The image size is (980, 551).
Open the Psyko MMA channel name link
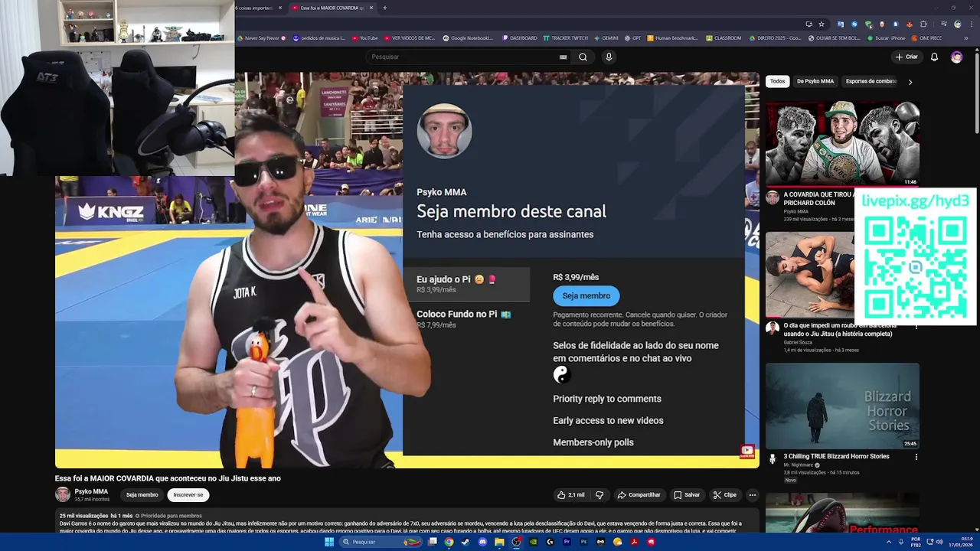click(91, 491)
